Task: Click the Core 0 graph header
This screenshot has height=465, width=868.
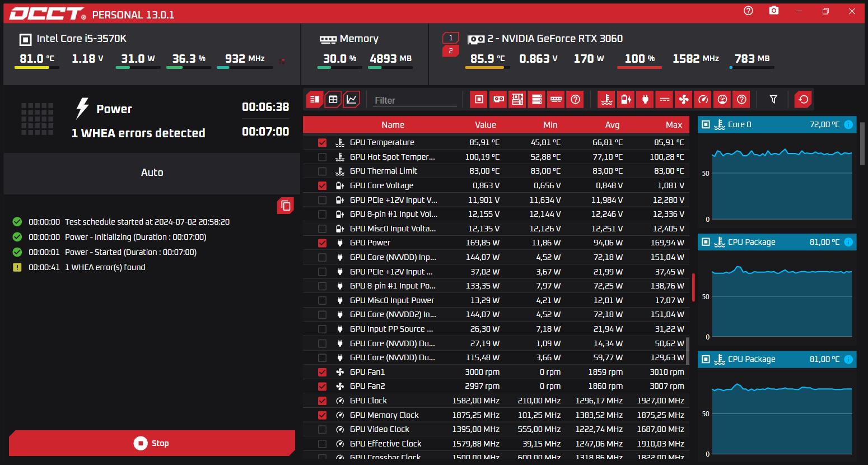Action: pyautogui.click(x=777, y=124)
